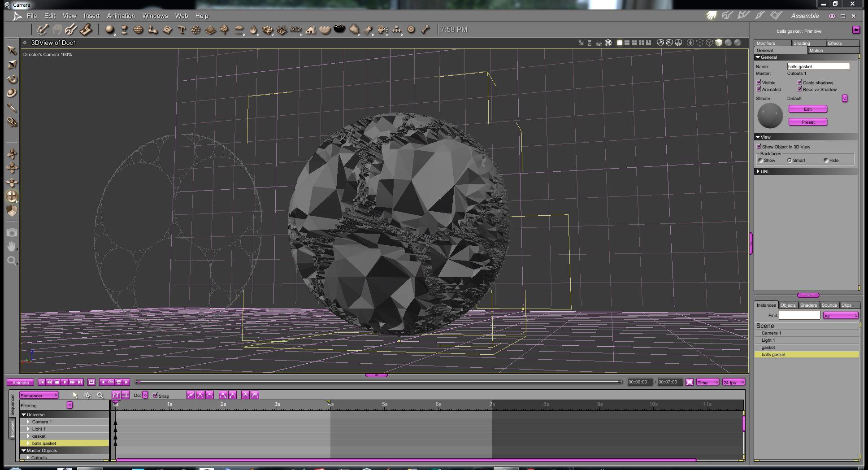This screenshot has width=868, height=470.
Task: Choose the hand Pan tool in left toolbar
Action: pyautogui.click(x=12, y=246)
